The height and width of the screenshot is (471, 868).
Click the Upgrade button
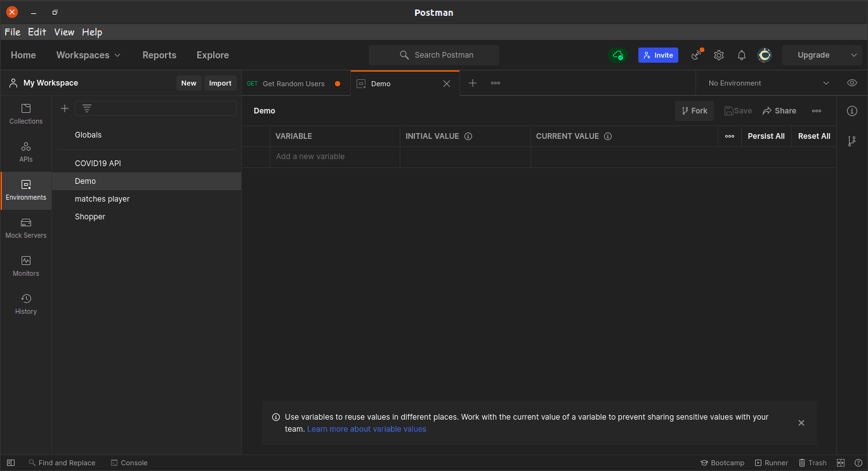[x=813, y=55]
